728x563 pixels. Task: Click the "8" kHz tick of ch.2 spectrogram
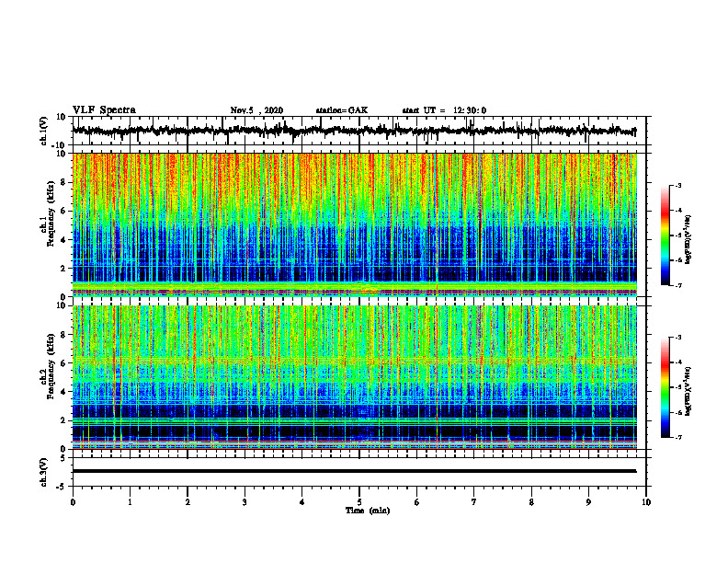[x=63, y=335]
